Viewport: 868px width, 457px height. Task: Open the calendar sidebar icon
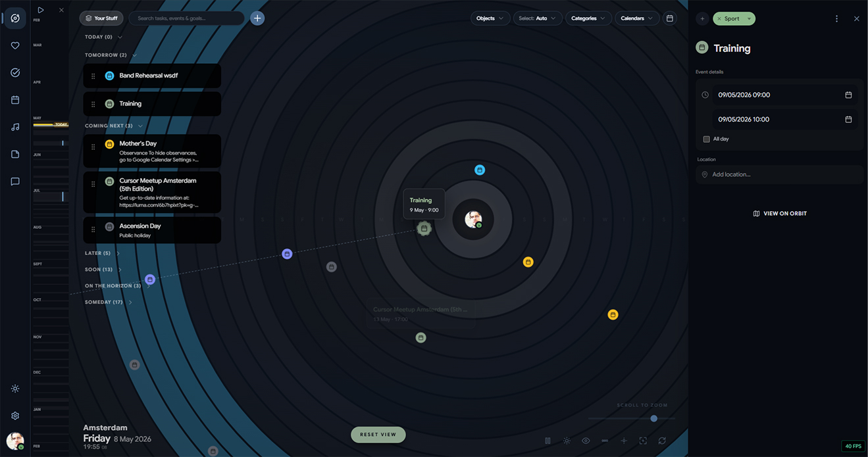coord(15,100)
